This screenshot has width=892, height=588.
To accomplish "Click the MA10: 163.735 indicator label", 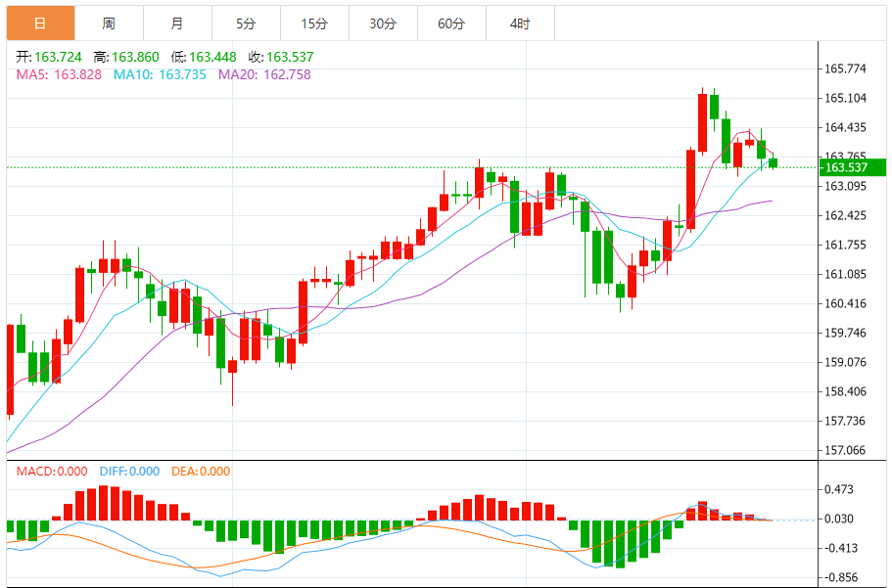I will [x=160, y=74].
